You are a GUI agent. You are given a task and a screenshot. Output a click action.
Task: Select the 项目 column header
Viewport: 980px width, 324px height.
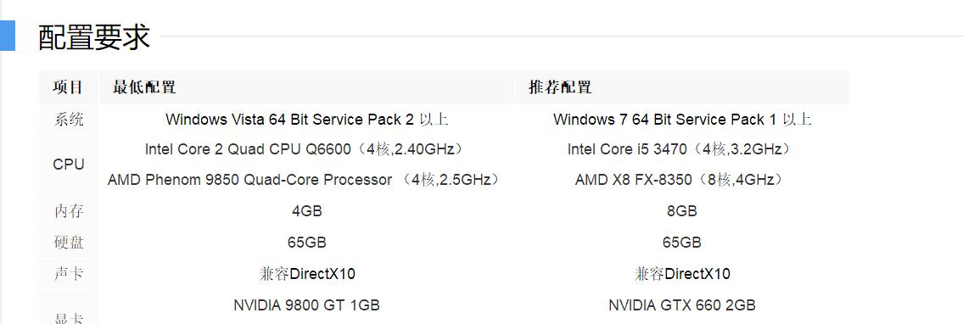[68, 87]
